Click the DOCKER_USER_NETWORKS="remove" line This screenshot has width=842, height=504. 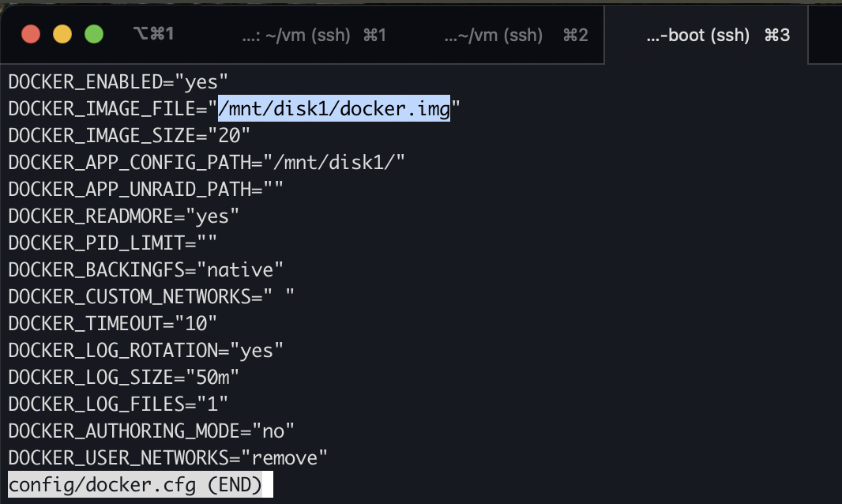(x=167, y=458)
